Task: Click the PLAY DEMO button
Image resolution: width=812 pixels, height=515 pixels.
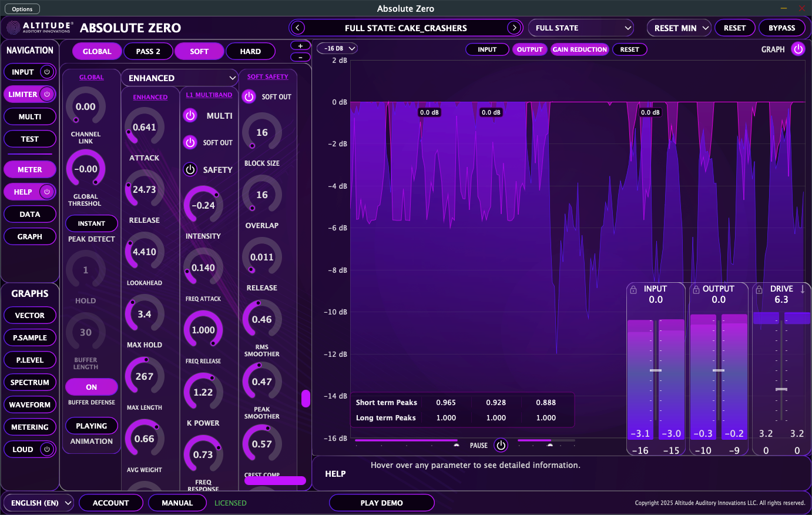Action: pos(381,503)
